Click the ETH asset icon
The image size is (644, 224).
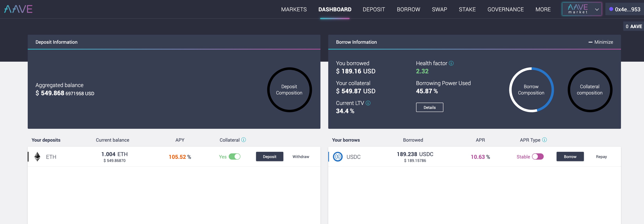37,157
